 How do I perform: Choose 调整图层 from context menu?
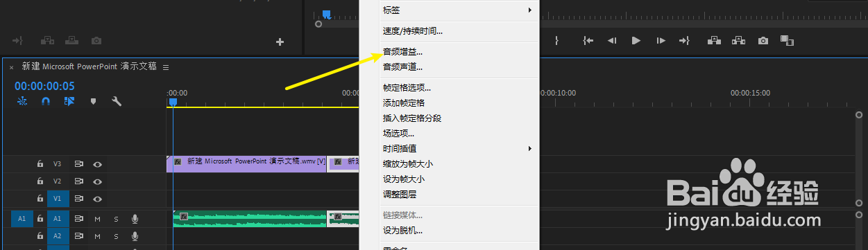click(x=449, y=194)
